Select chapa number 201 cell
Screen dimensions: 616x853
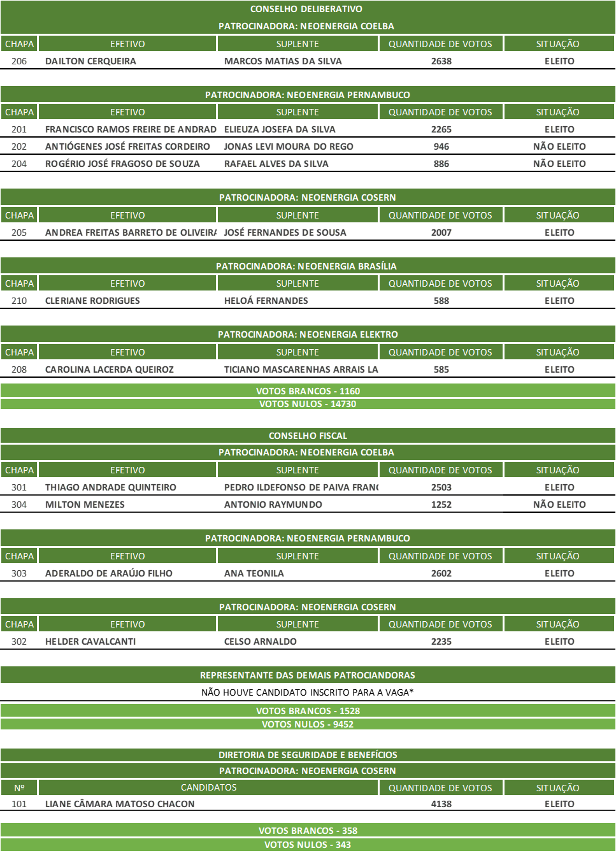pyautogui.click(x=19, y=129)
